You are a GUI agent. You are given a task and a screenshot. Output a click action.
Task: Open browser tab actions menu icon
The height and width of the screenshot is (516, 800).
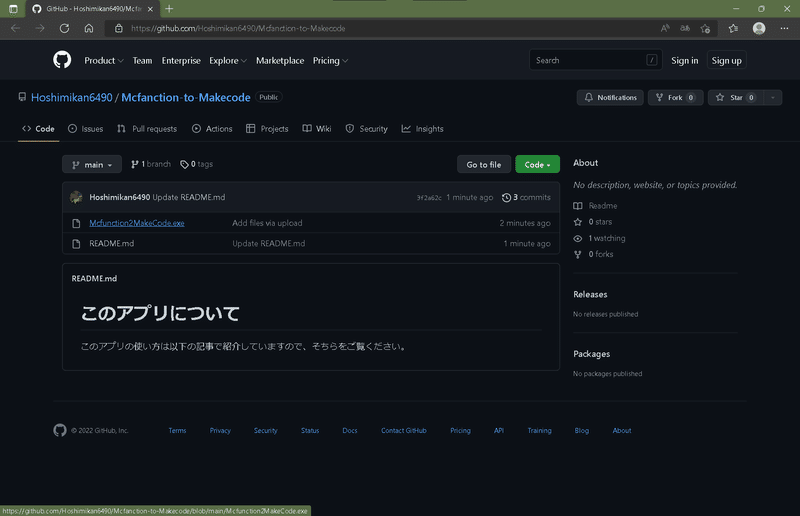(x=13, y=9)
